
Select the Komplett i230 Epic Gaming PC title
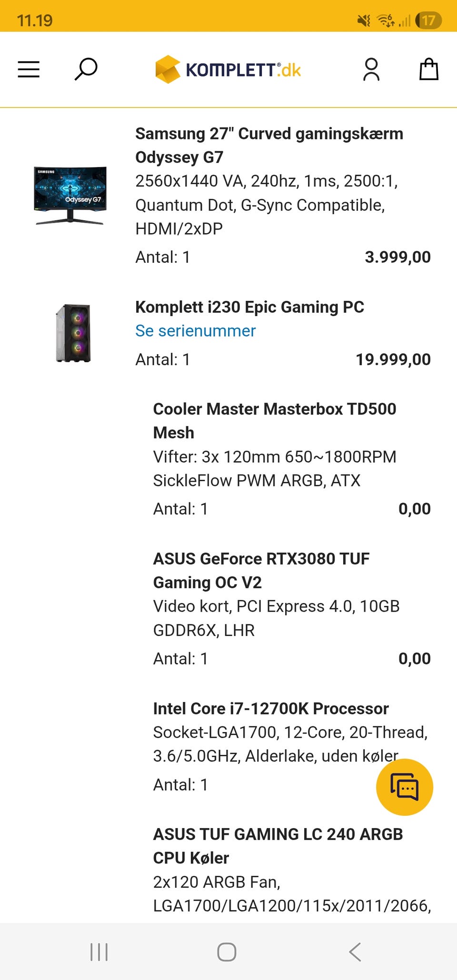tap(249, 307)
